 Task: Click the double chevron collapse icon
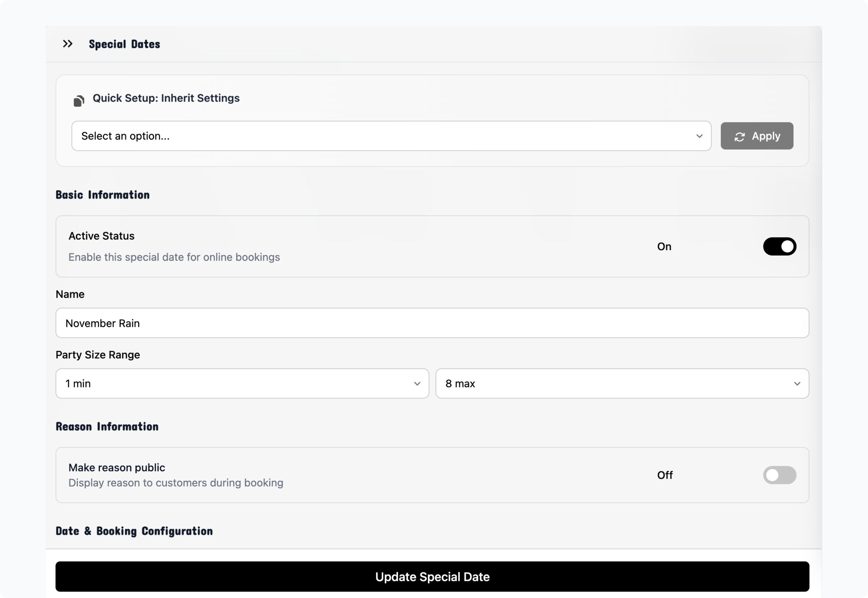[67, 44]
